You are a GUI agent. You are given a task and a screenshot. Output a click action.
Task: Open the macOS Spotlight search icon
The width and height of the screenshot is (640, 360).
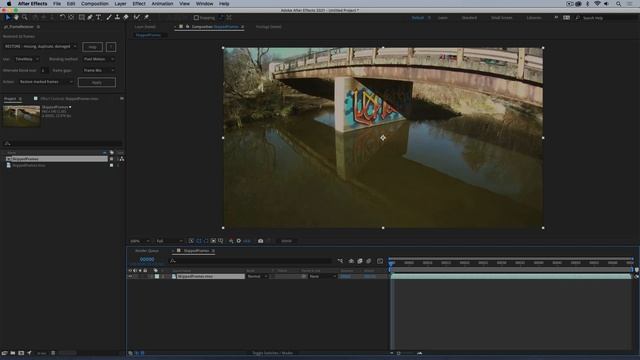coord(618,4)
